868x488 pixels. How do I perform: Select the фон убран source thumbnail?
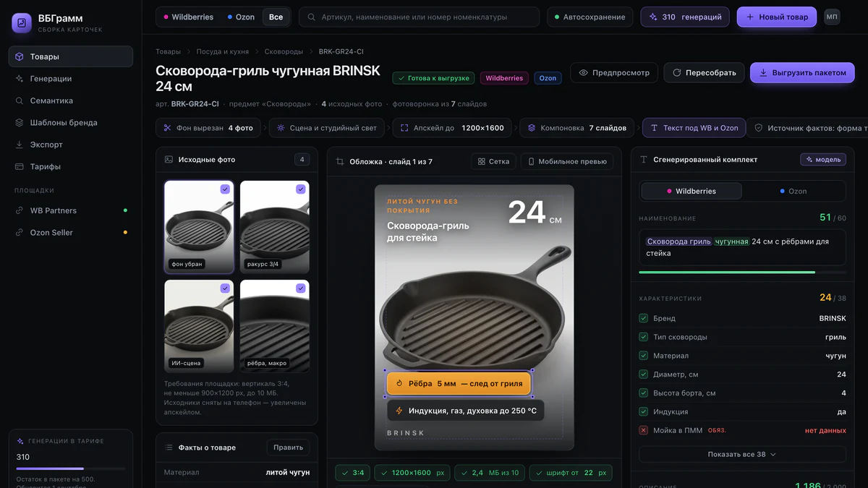(199, 226)
